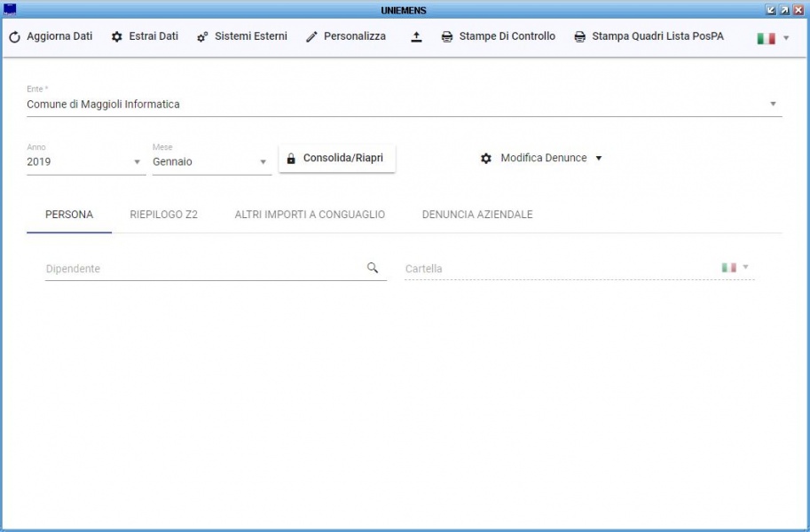Click the Estrai Dati gear icon
Image resolution: width=810 pixels, height=532 pixels.
coord(117,37)
